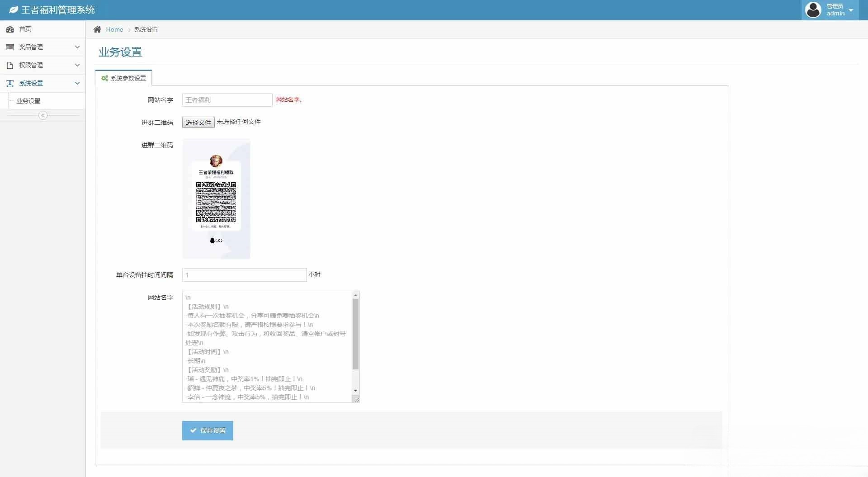Image resolution: width=868 pixels, height=477 pixels.
Task: Click the rules textarea scrollbar down arrow
Action: [x=356, y=391]
